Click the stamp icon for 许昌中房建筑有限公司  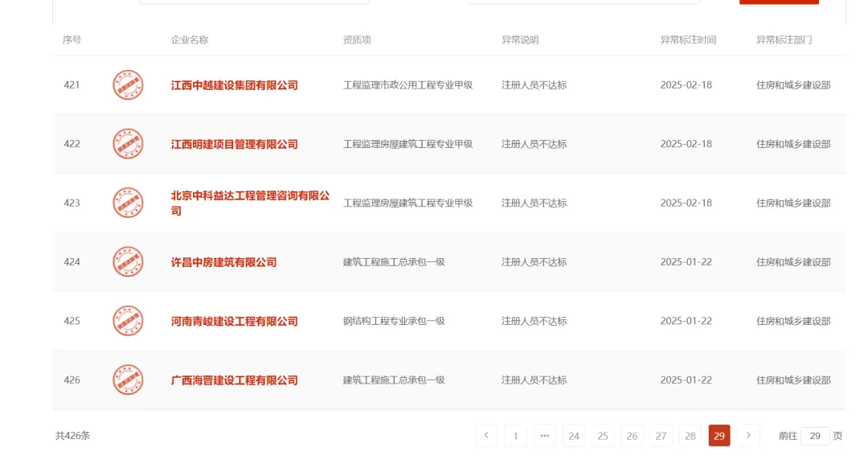pyautogui.click(x=128, y=261)
